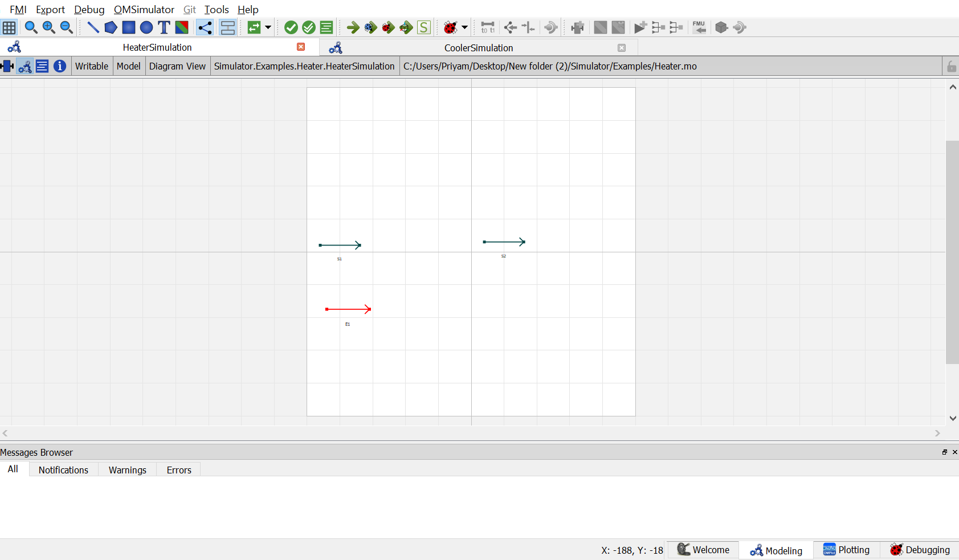The image size is (959, 560).
Task: Select the S1 connector arrow
Action: [x=340, y=245]
